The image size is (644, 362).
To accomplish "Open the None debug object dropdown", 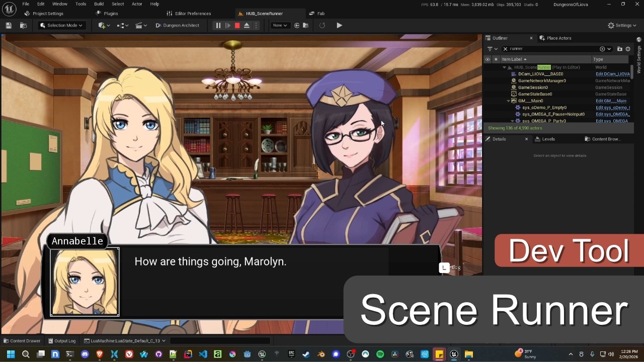I will [280, 25].
